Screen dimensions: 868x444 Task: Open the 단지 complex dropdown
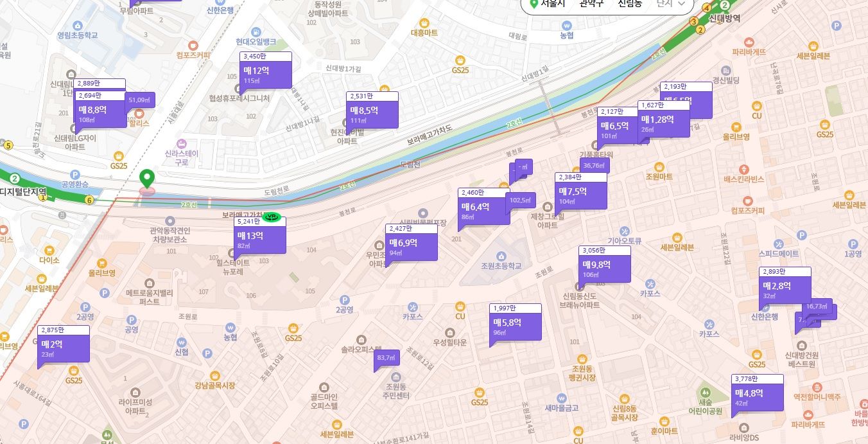click(x=673, y=4)
